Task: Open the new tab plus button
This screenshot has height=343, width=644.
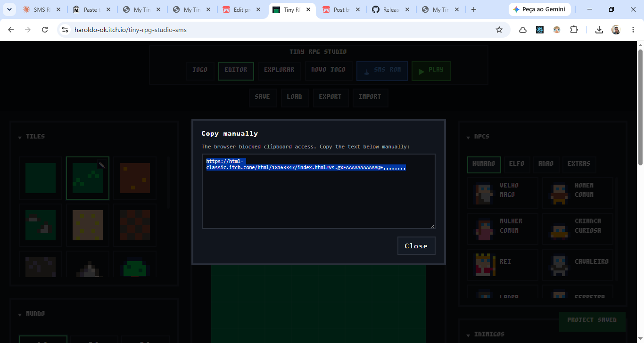Action: click(474, 9)
